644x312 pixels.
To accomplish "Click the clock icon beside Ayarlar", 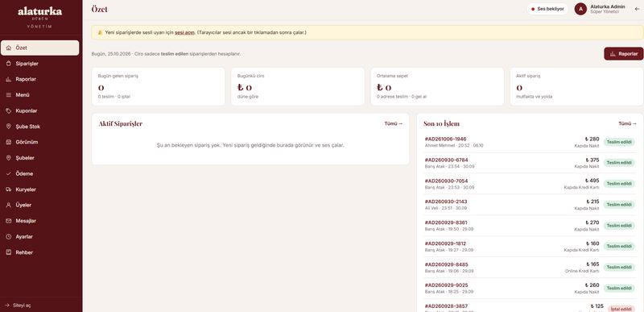I will click(9, 237).
